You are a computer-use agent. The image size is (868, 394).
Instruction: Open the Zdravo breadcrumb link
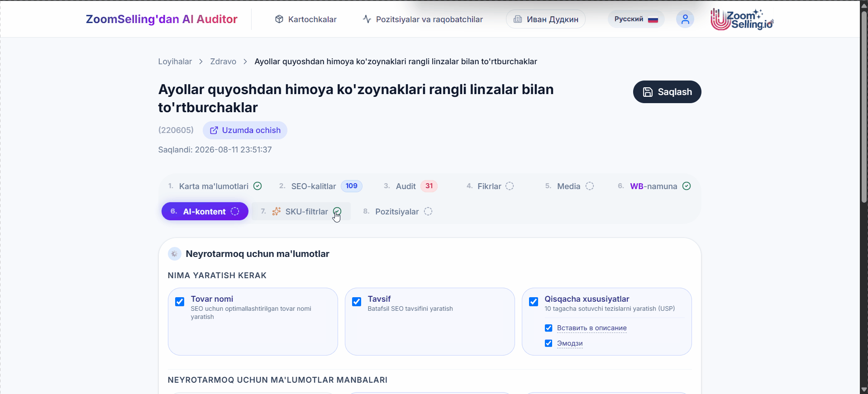coord(223,62)
